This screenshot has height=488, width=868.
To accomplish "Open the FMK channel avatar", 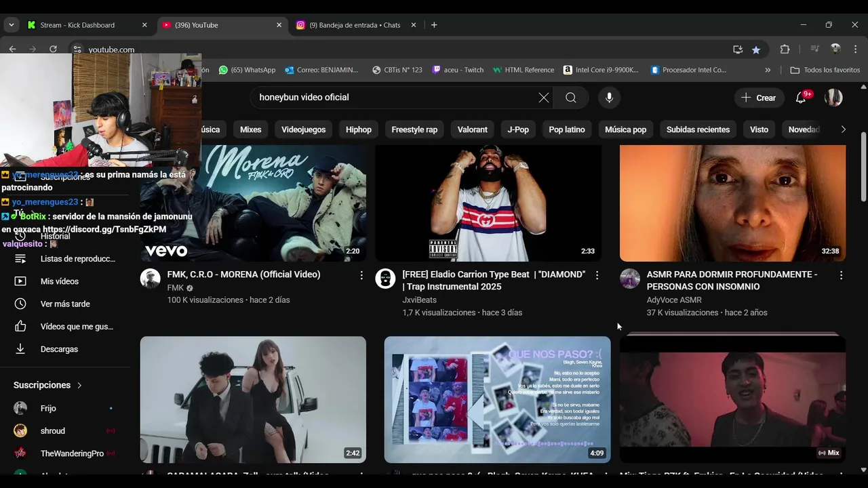I will 151,279.
